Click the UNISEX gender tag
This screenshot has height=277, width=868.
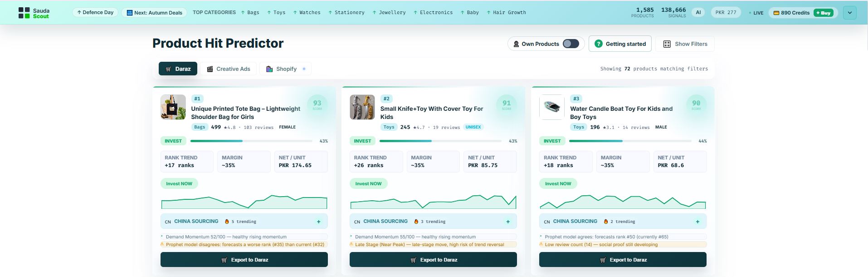click(473, 127)
